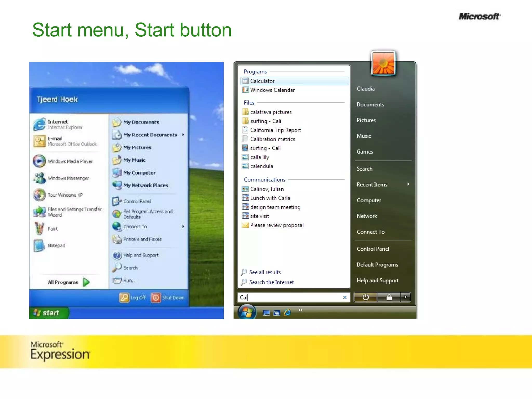Open the E-mail Outlook icon in XP menu
Viewport: 532px width, 399px height.
[x=39, y=141]
